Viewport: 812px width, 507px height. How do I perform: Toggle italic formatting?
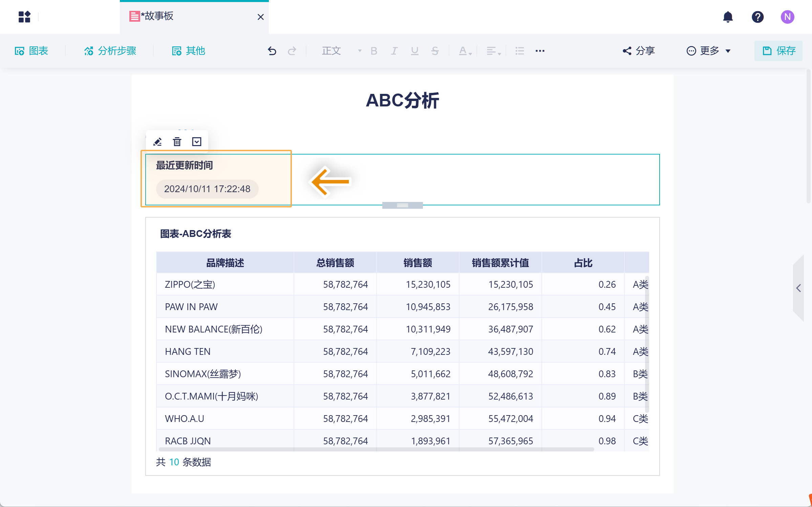click(394, 51)
